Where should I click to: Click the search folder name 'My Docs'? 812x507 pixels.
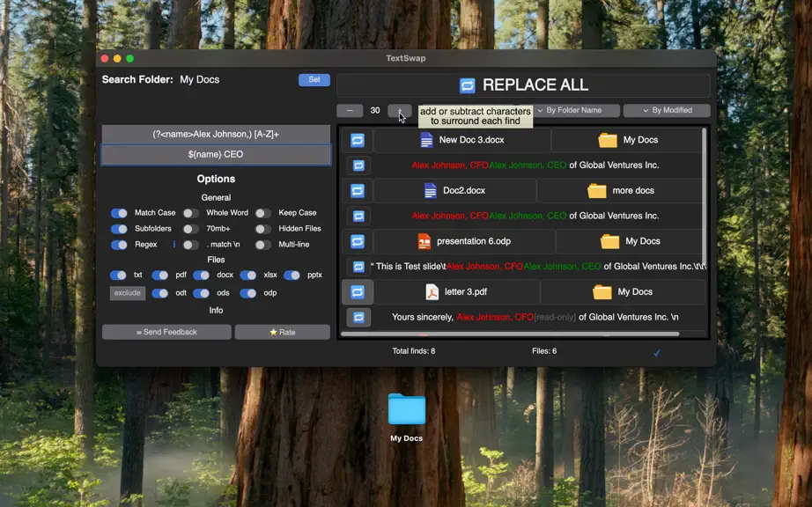pos(199,80)
